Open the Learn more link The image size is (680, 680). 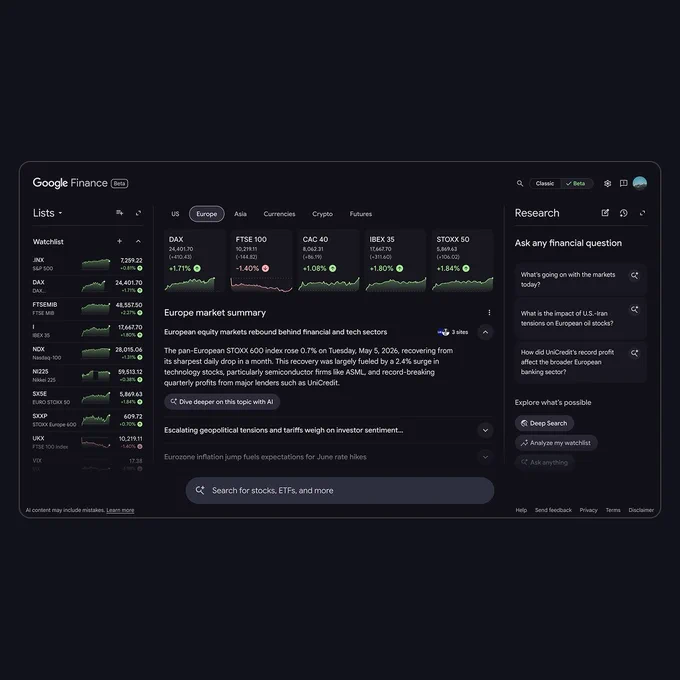point(120,510)
